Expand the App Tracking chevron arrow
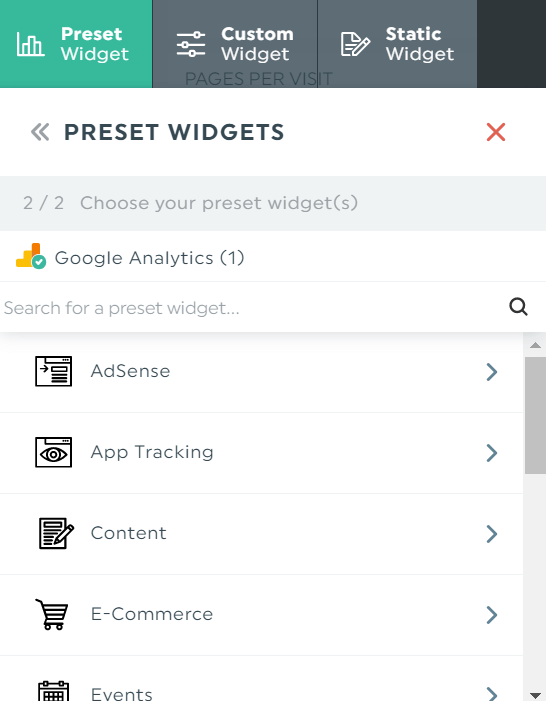The image size is (546, 701). click(492, 453)
